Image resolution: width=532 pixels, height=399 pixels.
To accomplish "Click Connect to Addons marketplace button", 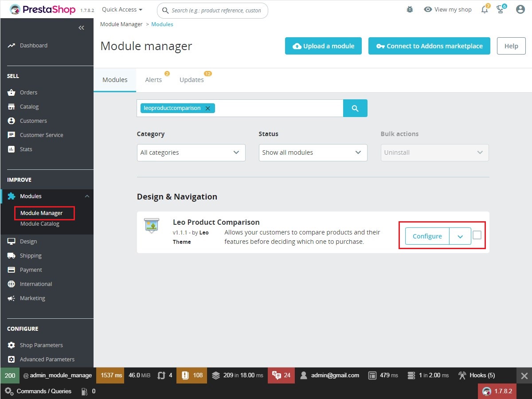I will click(429, 46).
